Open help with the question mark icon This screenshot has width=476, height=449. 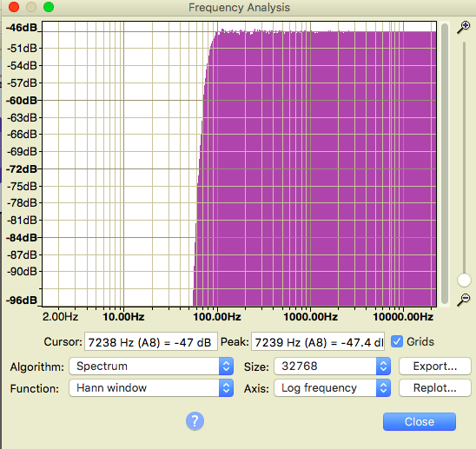tap(195, 420)
